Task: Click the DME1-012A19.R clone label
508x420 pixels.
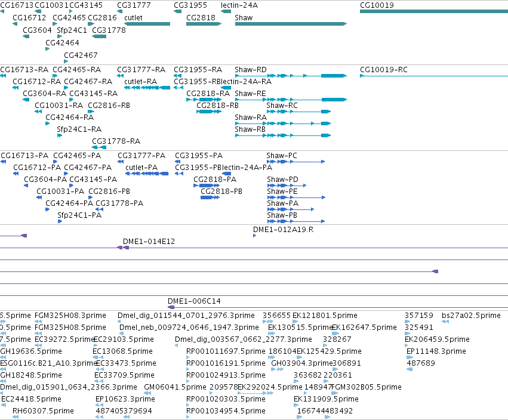Action: (x=283, y=230)
